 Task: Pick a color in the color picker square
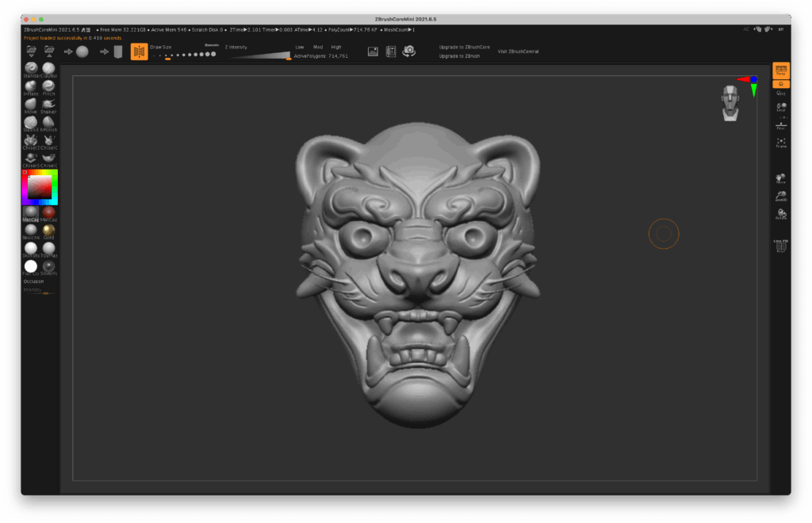[x=40, y=187]
